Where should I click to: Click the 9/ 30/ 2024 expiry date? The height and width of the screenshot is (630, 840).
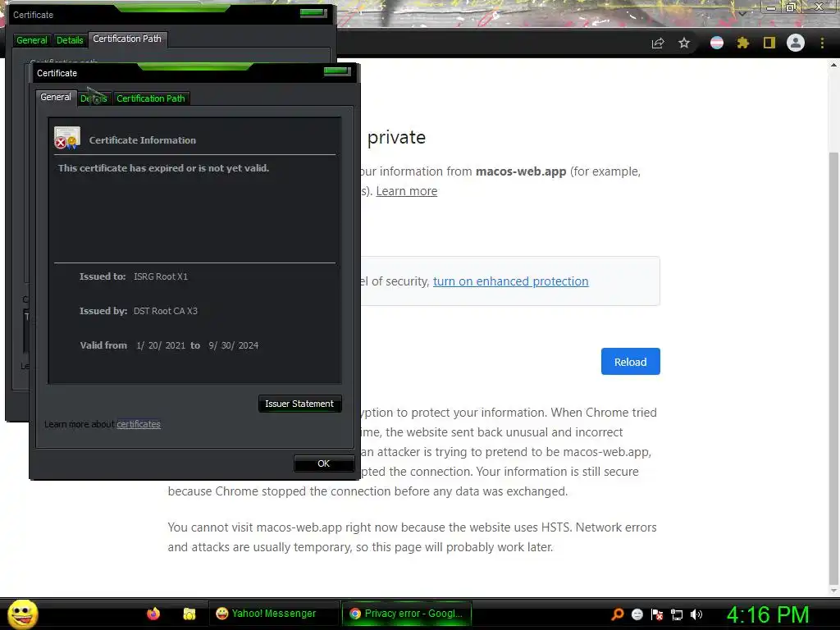(234, 345)
